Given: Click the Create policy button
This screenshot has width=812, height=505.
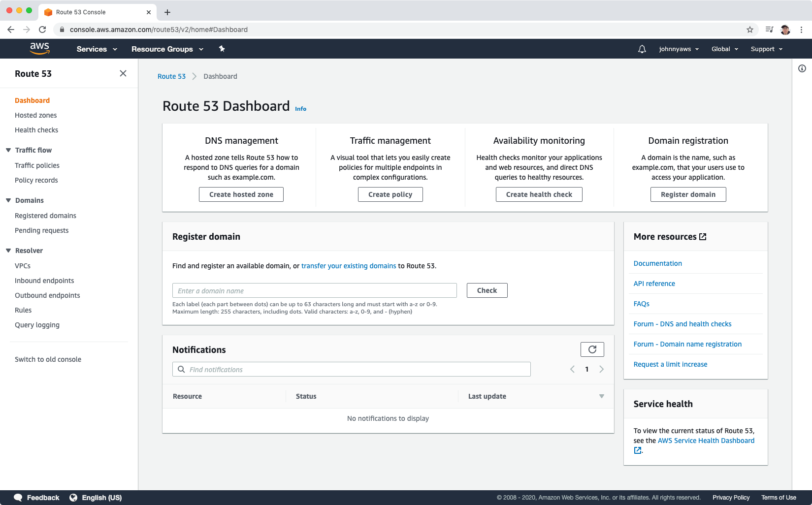Looking at the screenshot, I should tap(390, 194).
